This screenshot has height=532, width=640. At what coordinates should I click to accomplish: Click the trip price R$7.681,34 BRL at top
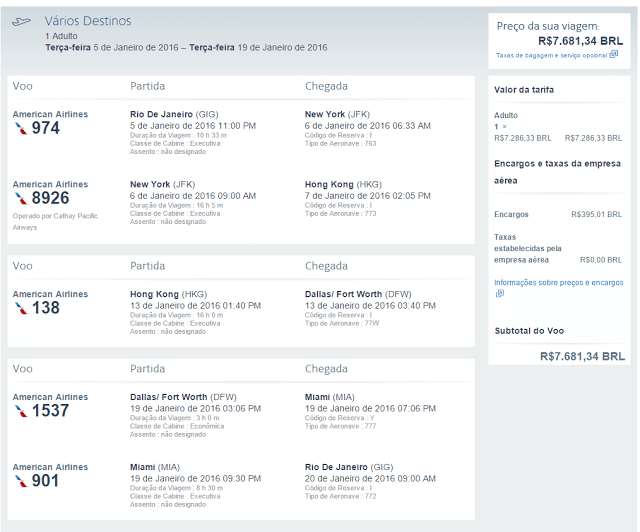click(580, 41)
